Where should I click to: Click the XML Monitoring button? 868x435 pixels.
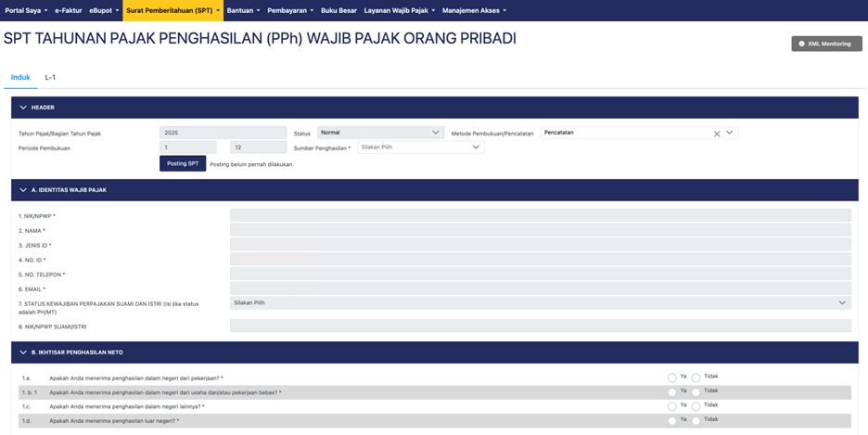(x=826, y=44)
